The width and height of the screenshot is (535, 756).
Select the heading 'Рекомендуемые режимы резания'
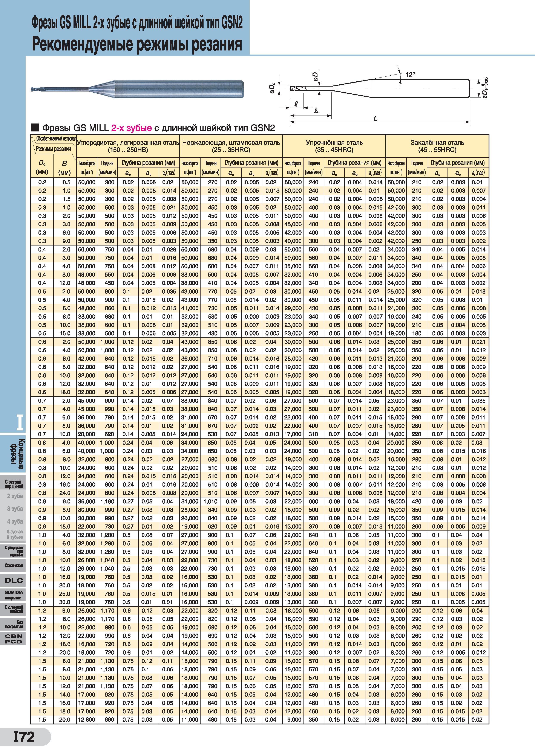click(x=137, y=44)
